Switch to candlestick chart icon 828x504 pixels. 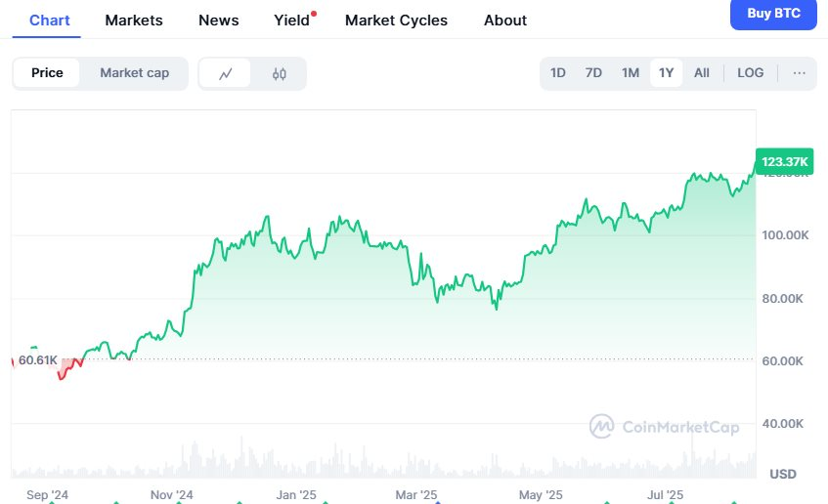[279, 73]
